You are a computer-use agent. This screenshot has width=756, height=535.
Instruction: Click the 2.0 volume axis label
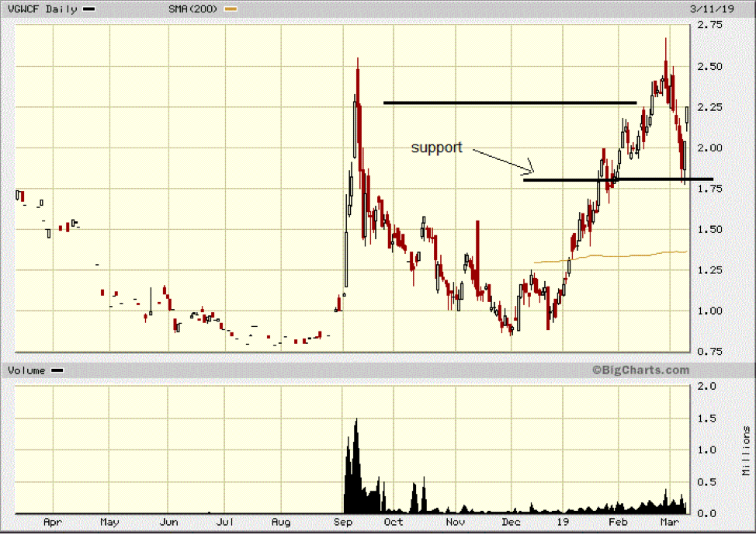pos(706,387)
